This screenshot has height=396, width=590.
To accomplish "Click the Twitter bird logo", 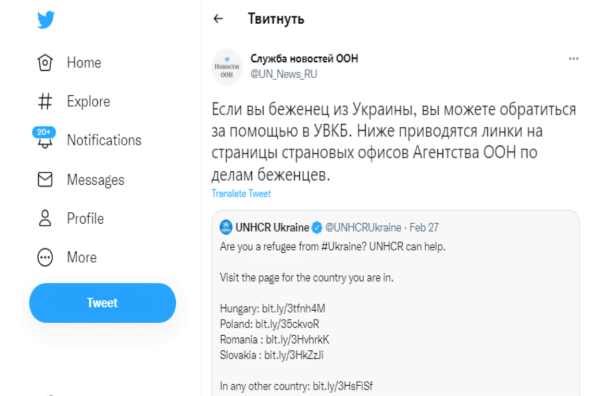I will (46, 20).
